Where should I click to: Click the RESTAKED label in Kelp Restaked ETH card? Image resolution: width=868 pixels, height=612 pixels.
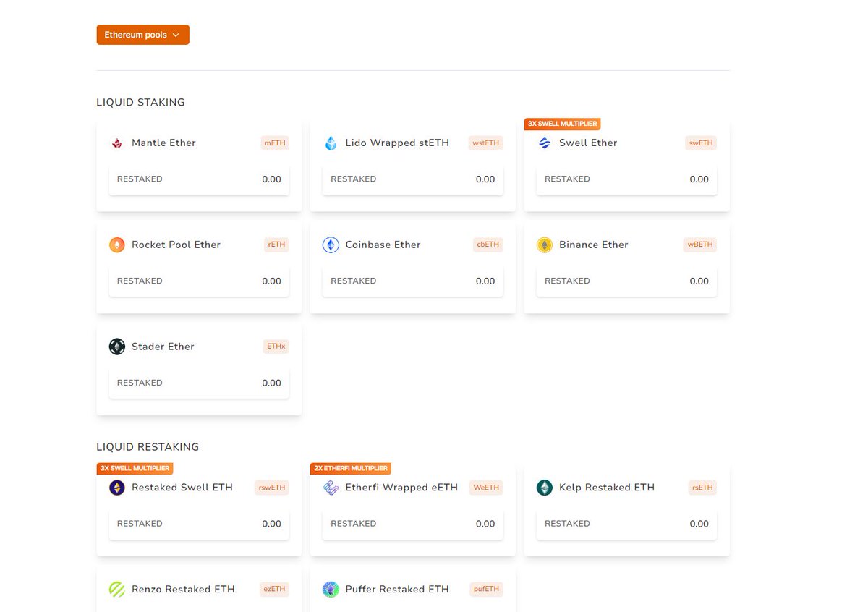point(567,524)
